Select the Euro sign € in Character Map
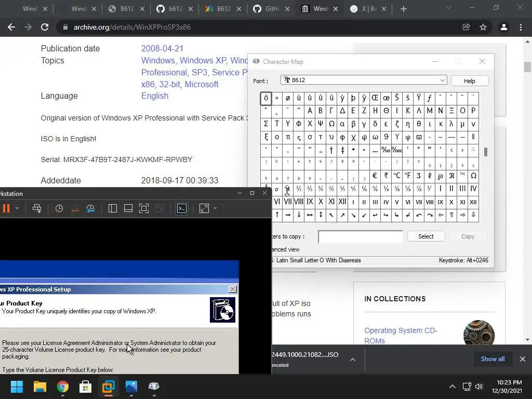Image resolution: width=532 pixels, height=399 pixels. point(375,176)
